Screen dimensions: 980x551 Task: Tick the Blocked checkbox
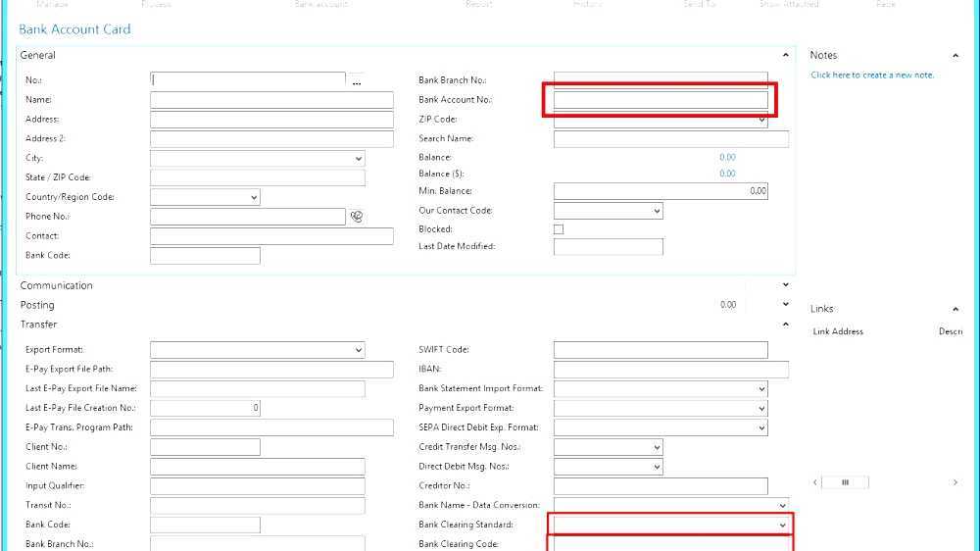559,229
